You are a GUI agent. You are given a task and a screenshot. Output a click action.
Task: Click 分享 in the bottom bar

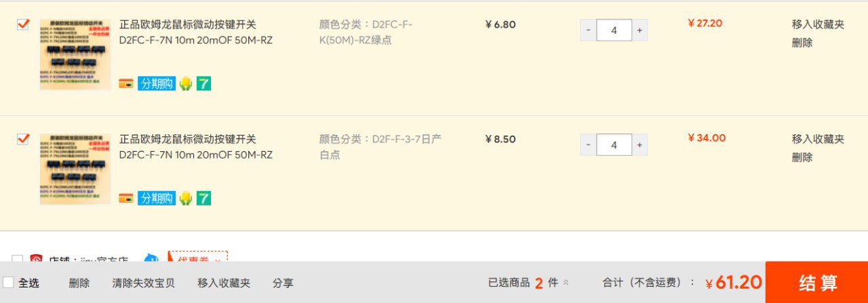[x=283, y=283]
